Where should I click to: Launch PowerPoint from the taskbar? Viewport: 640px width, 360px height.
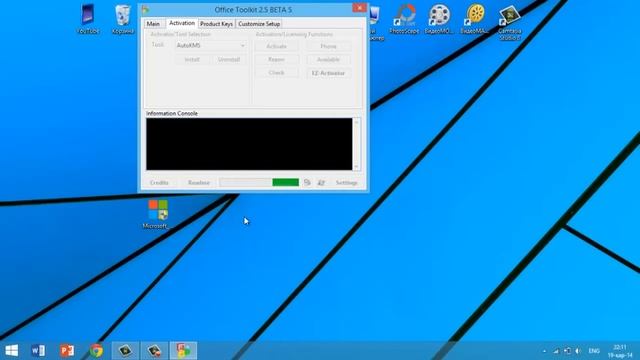67,350
